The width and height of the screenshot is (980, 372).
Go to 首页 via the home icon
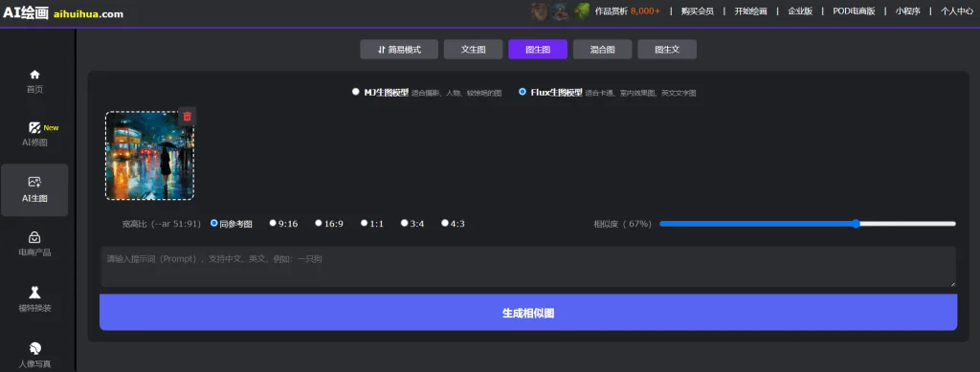[35, 75]
